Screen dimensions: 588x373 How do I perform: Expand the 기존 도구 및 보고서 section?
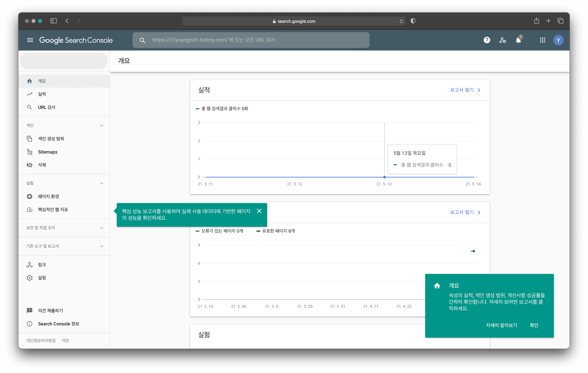point(102,246)
